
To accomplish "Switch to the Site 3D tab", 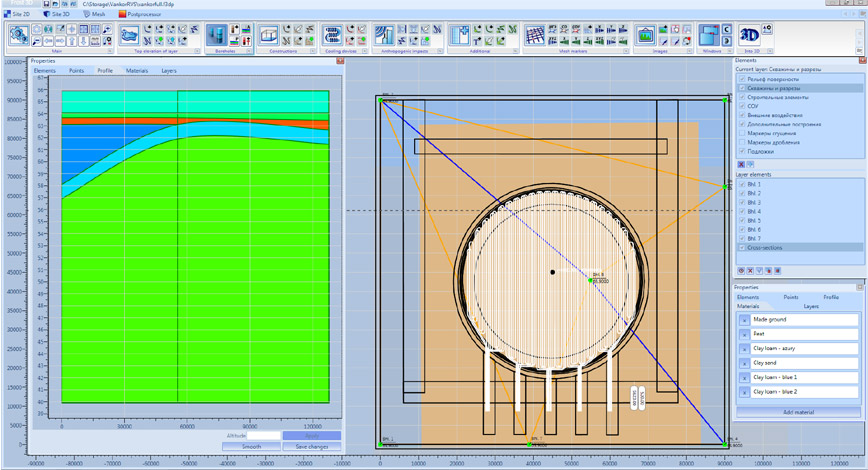I will click(x=57, y=14).
